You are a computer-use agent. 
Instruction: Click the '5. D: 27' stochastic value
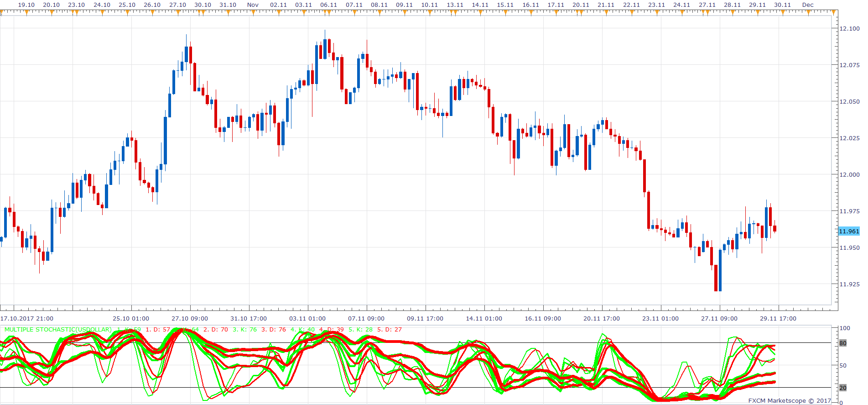pos(390,330)
